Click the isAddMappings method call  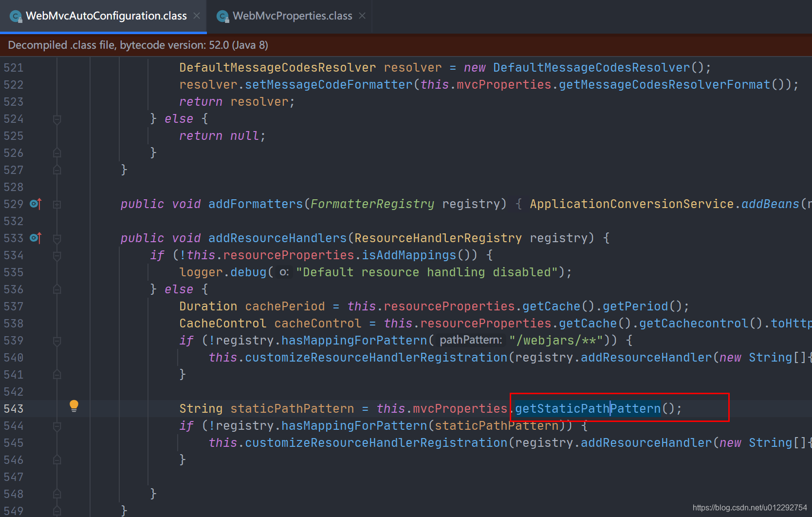409,255
